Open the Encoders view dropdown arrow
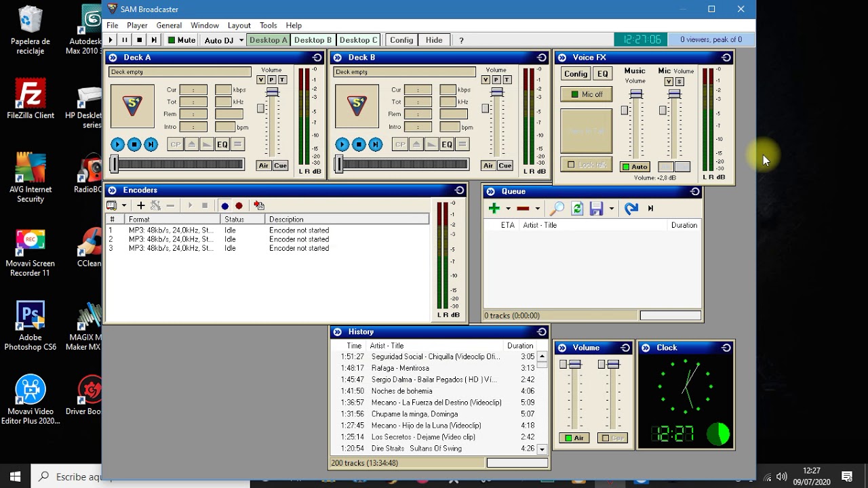The width and height of the screenshot is (868, 488). pyautogui.click(x=124, y=205)
